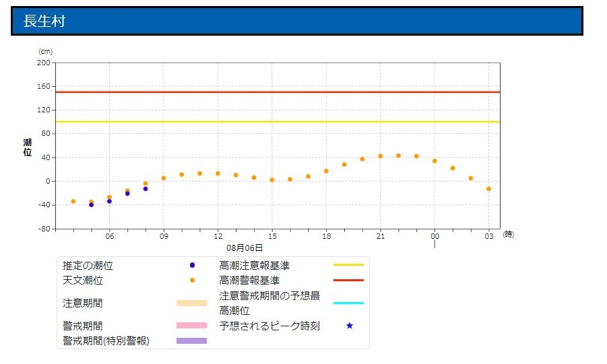Click the 160 y-axis value
Viewport: 607px width, 364px height.
point(44,86)
